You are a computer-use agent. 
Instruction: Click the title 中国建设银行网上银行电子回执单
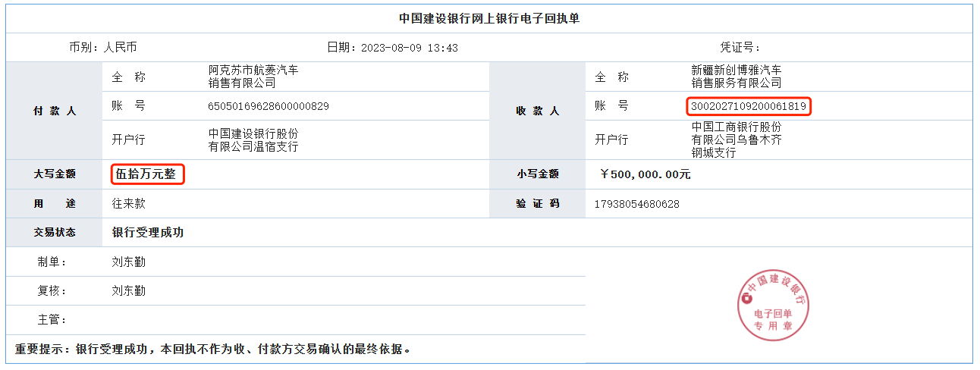(x=489, y=19)
